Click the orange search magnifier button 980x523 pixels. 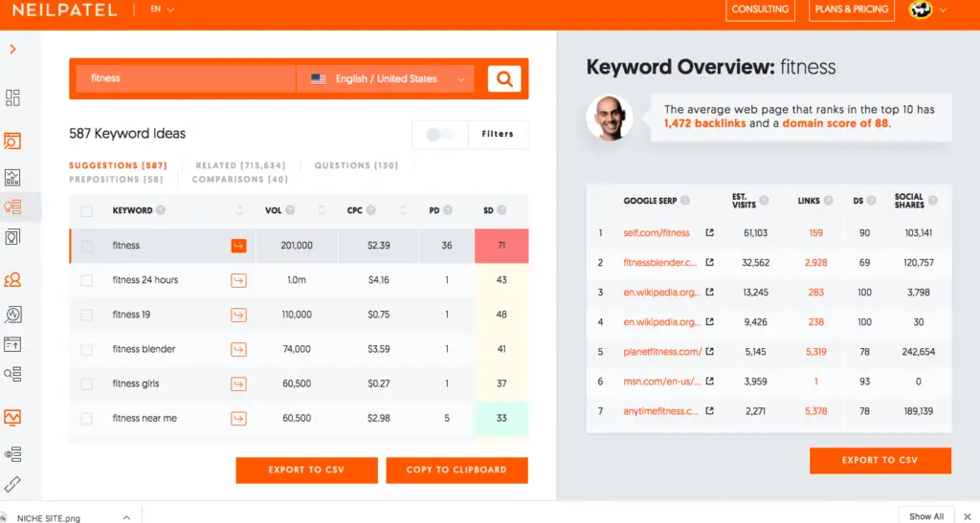coord(504,78)
